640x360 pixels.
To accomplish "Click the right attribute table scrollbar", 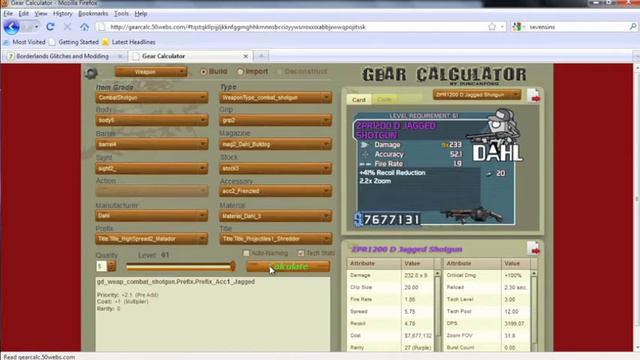I will (534, 310).
